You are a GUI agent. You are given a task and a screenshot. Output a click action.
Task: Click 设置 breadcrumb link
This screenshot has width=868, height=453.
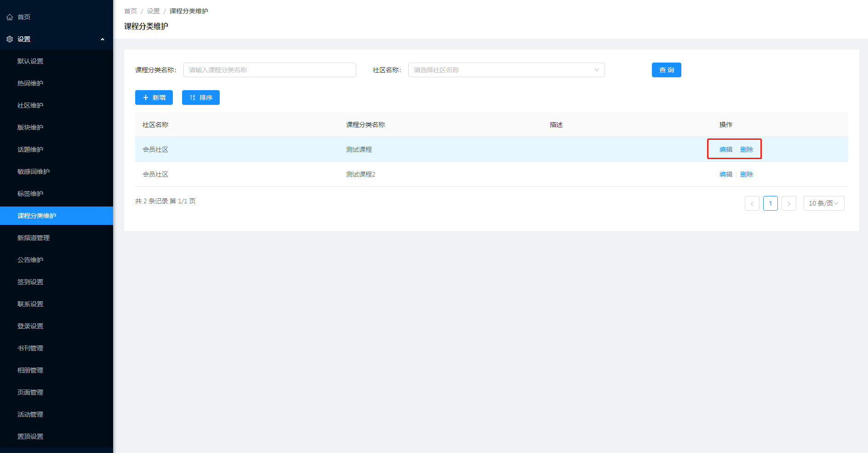tap(153, 11)
